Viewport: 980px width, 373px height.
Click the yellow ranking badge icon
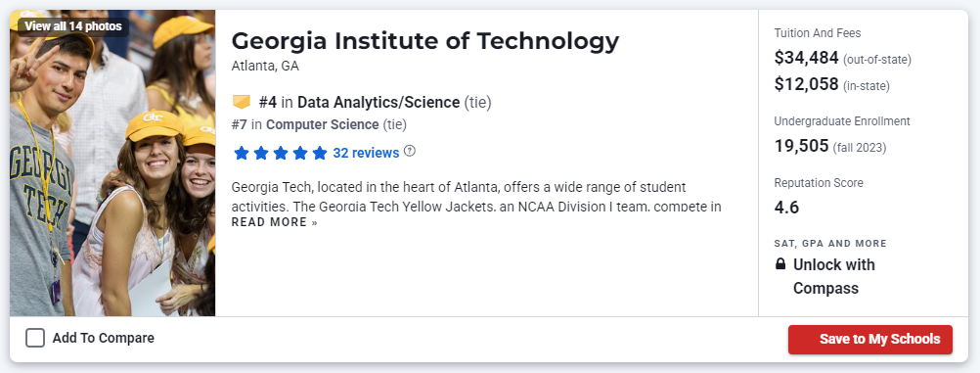point(242,102)
